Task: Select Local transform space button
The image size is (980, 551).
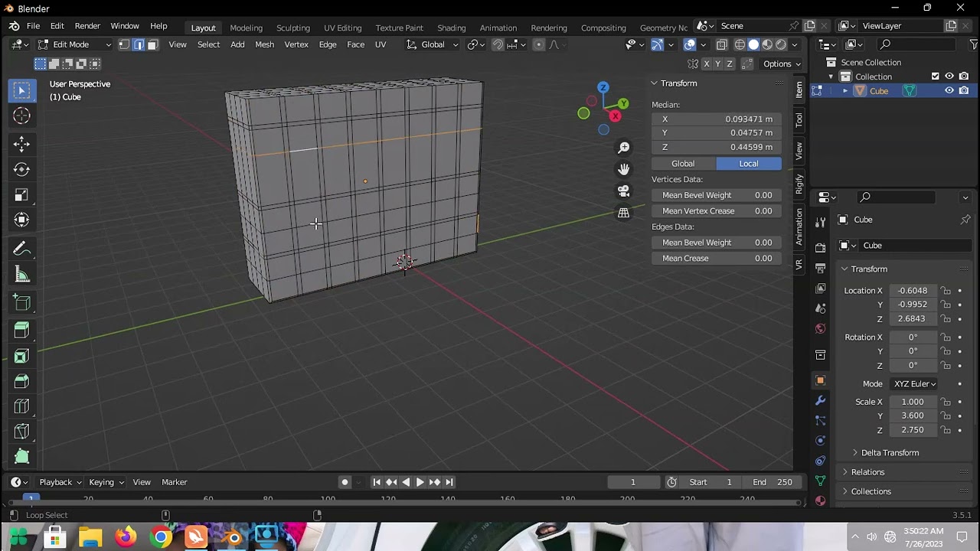Action: (x=749, y=164)
